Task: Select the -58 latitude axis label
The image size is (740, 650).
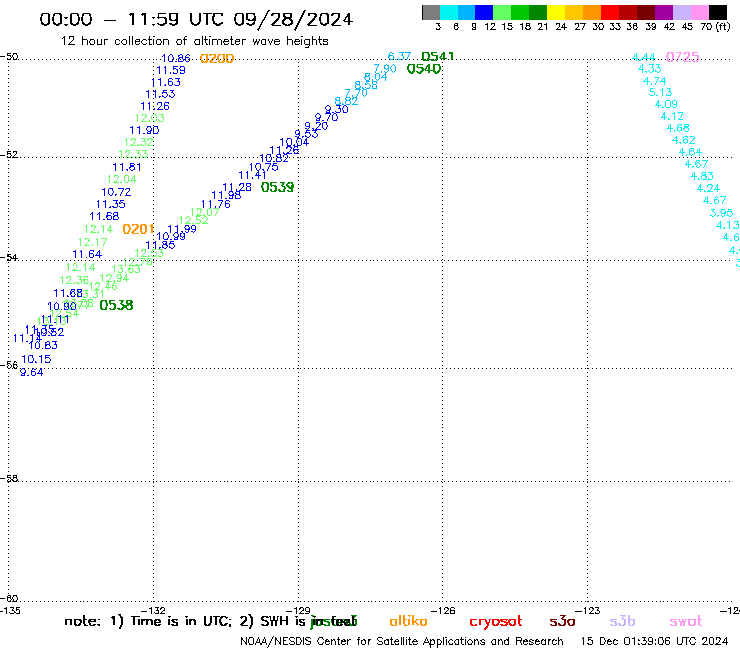Action: click(x=9, y=479)
